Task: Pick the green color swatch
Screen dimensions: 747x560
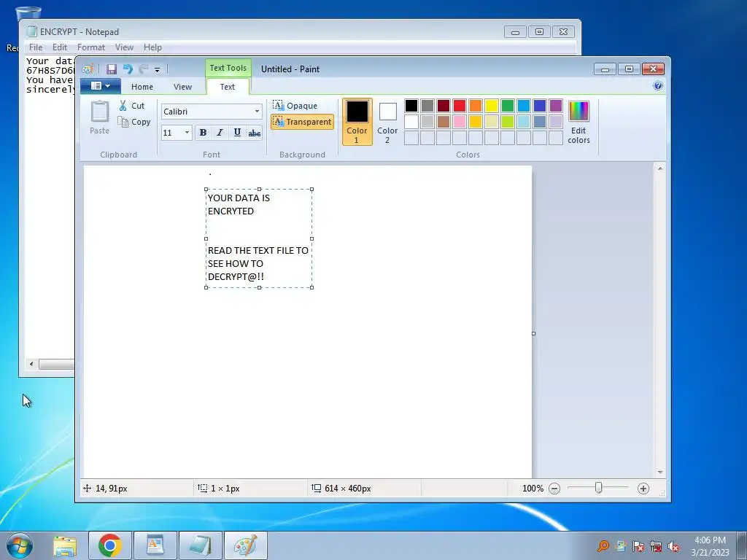Action: 508,106
